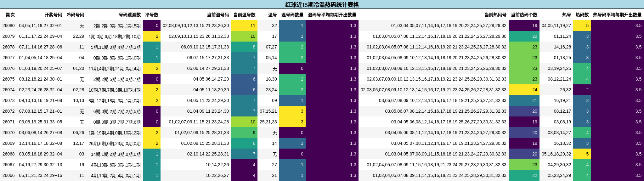Select yellow hot code count 24
Viewport: 644px width, 181px height.
click(524, 90)
